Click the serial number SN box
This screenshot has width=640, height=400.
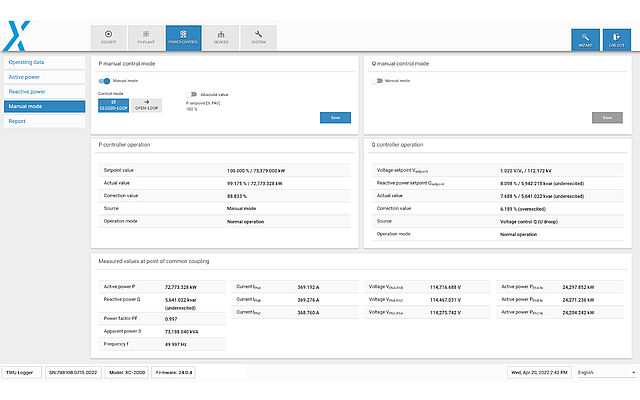coord(73,372)
